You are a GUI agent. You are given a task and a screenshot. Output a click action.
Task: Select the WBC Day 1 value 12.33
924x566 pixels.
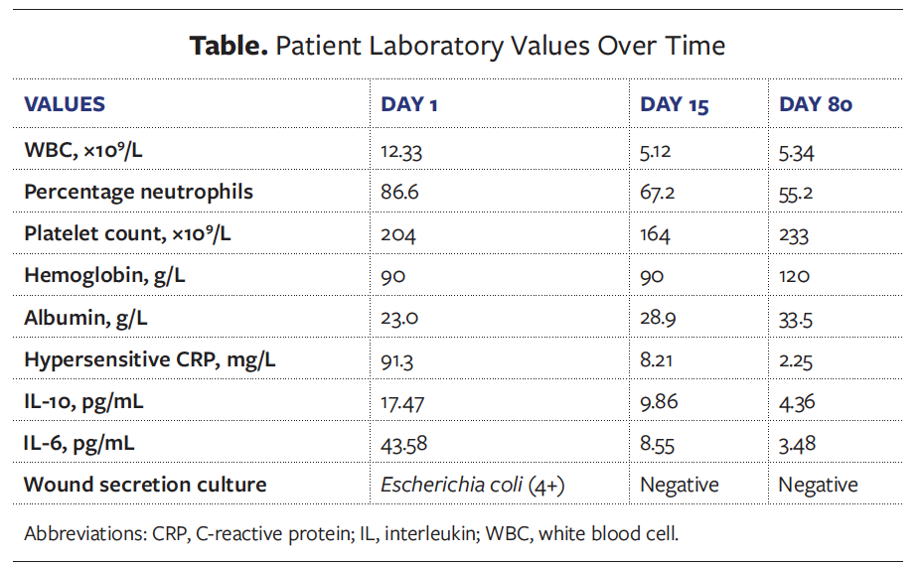[401, 150]
